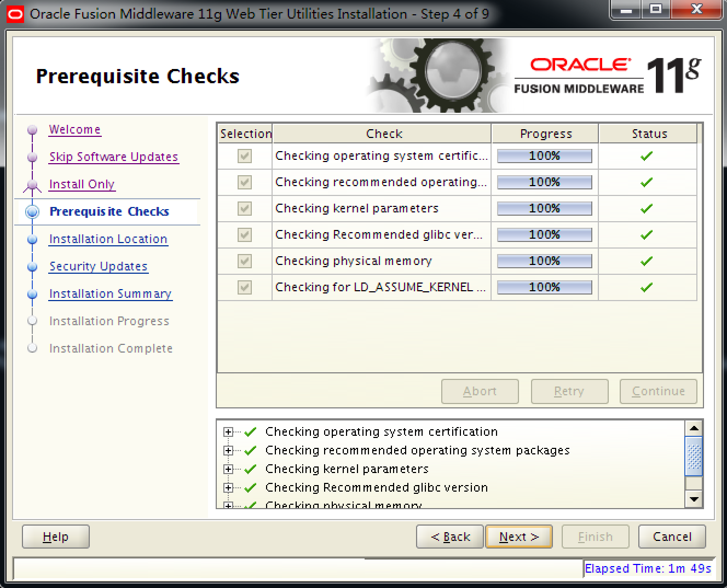
Task: Click checkmark icon beside operating system certification tree node
Action: tap(251, 432)
